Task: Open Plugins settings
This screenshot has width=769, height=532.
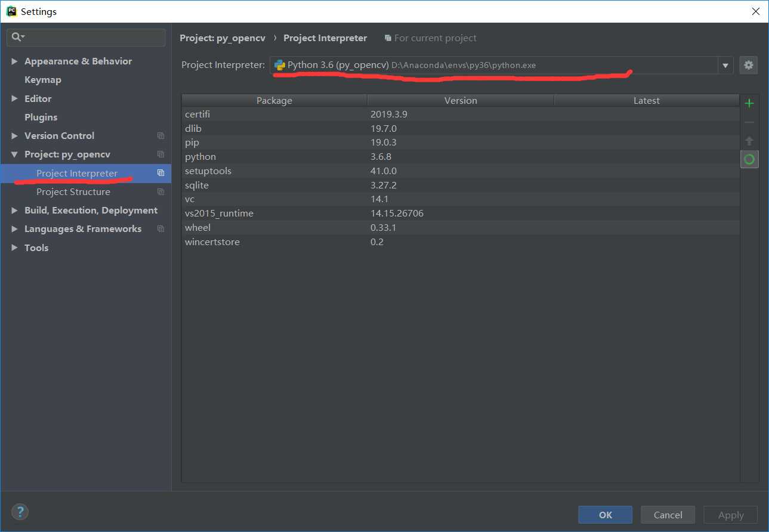Action: click(41, 117)
